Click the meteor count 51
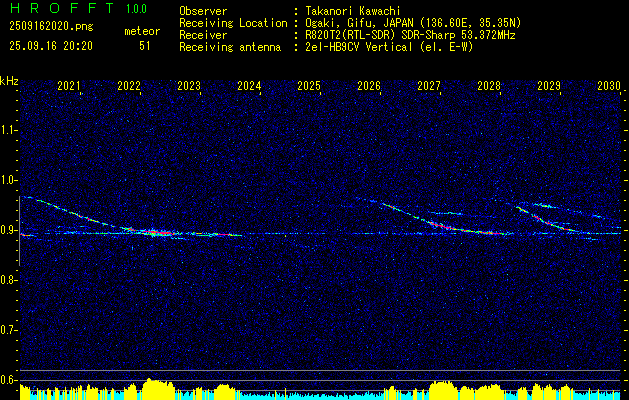Image resolution: width=629 pixels, height=400 pixels. point(145,46)
